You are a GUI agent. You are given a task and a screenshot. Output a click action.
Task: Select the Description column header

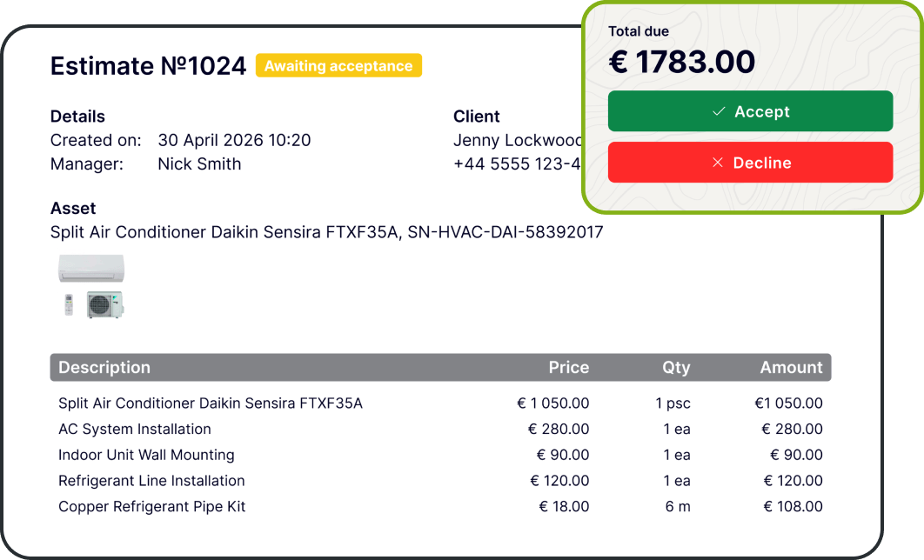pos(104,368)
